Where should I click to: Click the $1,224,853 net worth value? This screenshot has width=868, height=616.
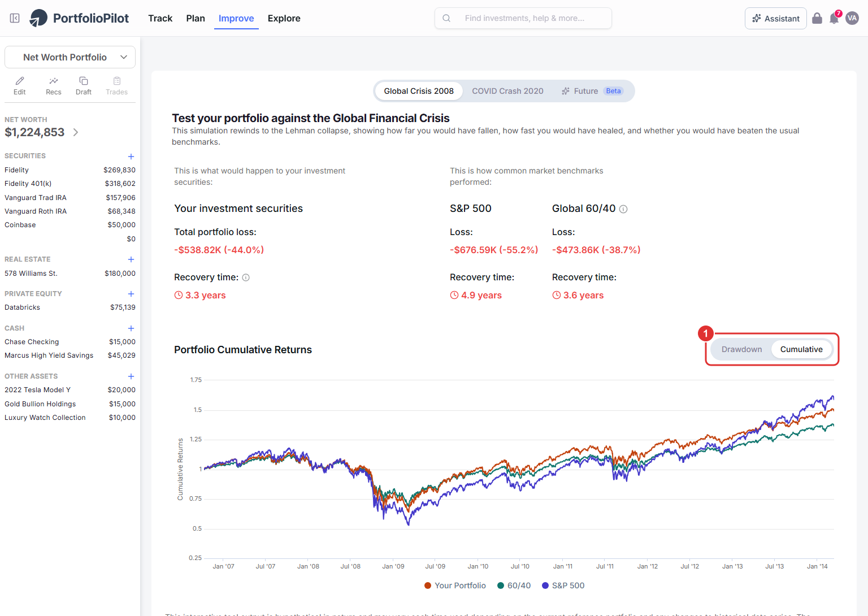[34, 132]
